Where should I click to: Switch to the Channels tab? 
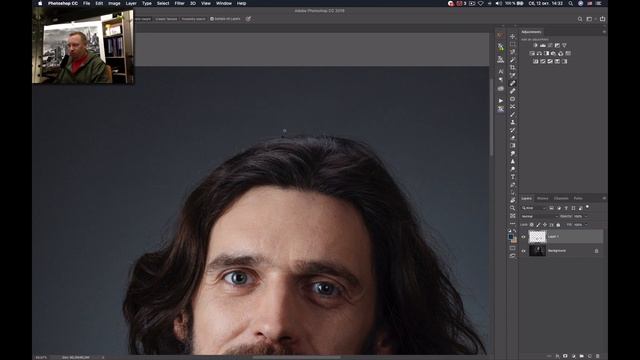pyautogui.click(x=561, y=198)
